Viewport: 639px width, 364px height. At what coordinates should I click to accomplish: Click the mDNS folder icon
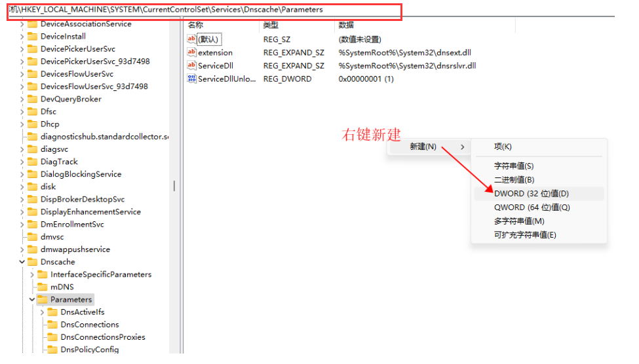(43, 287)
